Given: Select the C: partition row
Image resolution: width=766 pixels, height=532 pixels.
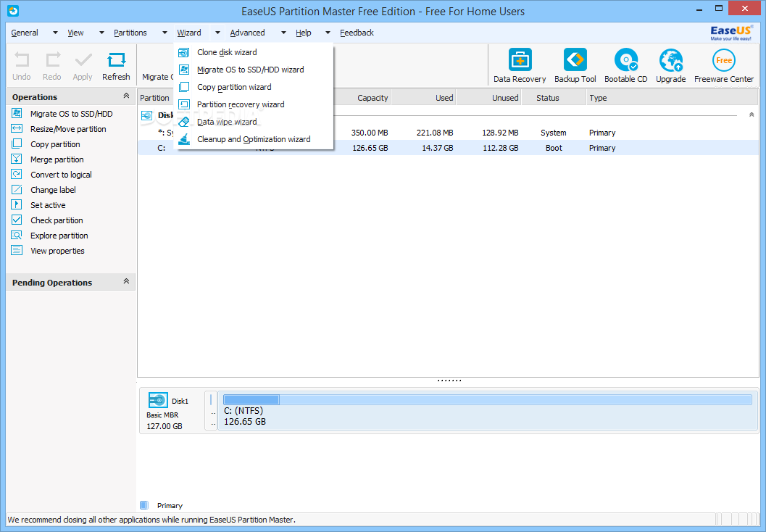Looking at the screenshot, I should click(448, 148).
